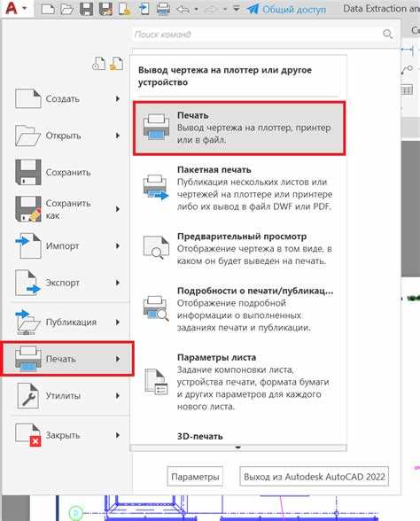420x521 pixels.
Task: Expand the Печать submenu arrow in left menu
Action: pyautogui.click(x=118, y=359)
